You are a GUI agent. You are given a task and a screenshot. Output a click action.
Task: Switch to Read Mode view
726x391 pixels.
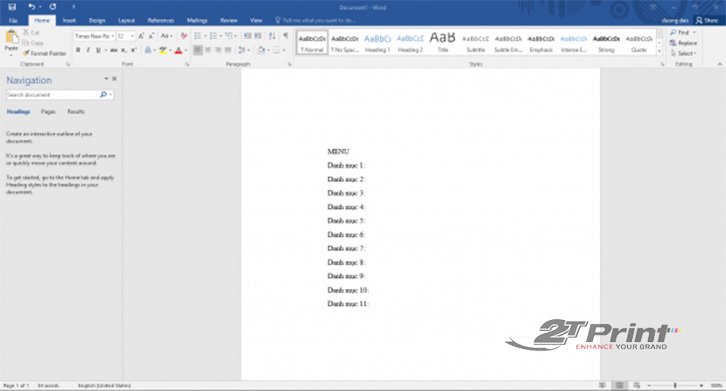tap(602, 385)
